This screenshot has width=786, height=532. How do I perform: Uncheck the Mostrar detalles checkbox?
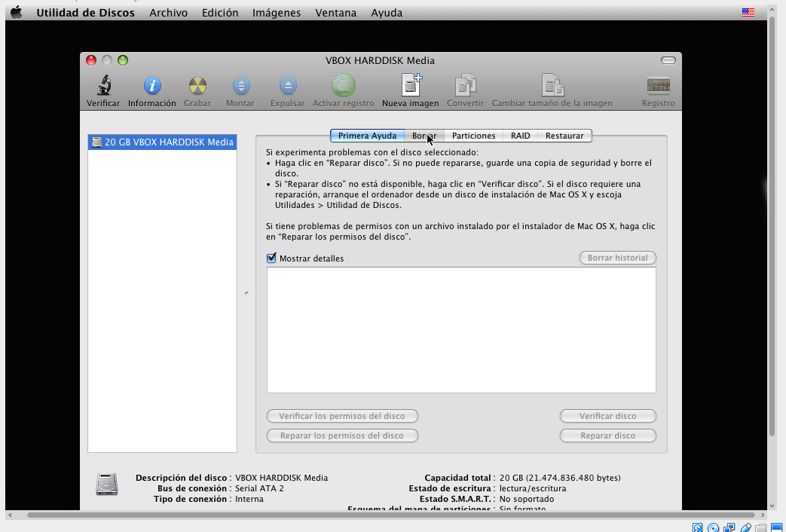[271, 258]
